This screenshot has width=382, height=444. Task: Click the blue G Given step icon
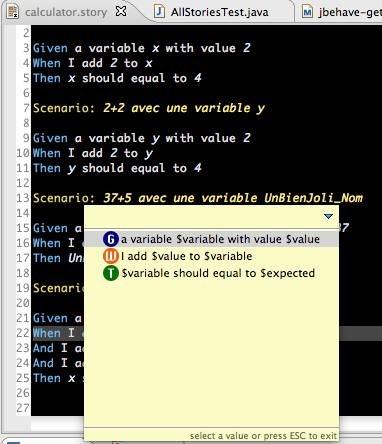point(111,239)
